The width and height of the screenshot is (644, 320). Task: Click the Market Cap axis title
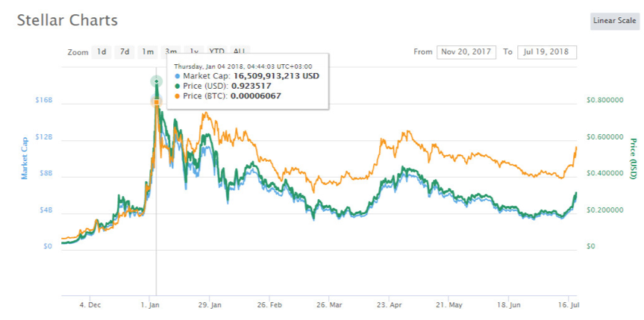pyautogui.click(x=25, y=159)
